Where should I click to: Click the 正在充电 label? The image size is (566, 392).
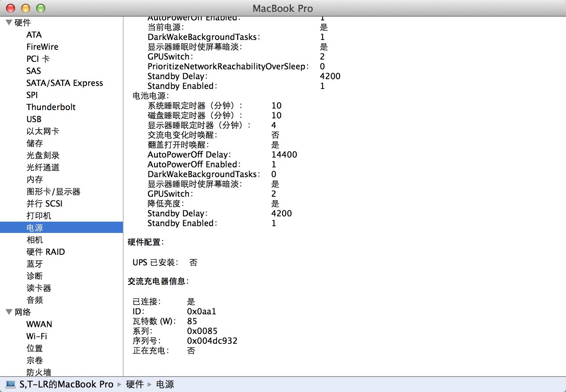pyautogui.click(x=151, y=351)
